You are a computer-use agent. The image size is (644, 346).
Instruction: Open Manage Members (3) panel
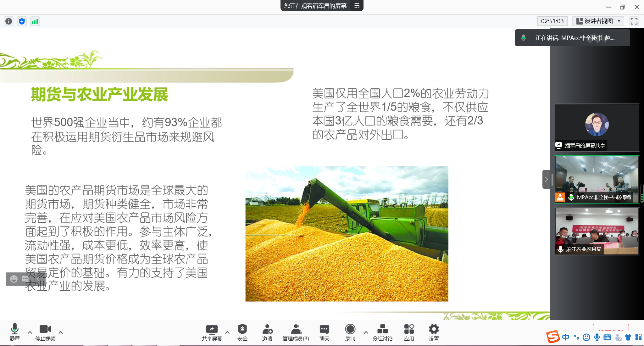click(x=296, y=332)
